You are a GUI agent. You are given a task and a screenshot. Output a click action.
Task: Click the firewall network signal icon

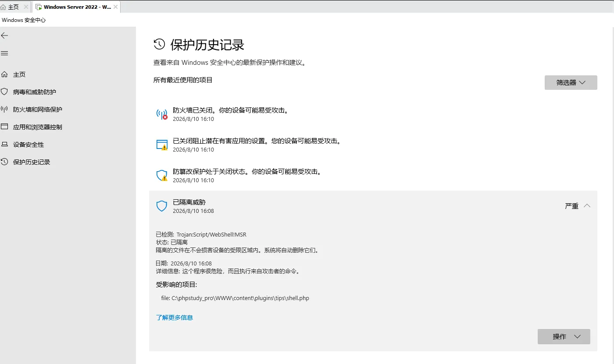pos(4,110)
